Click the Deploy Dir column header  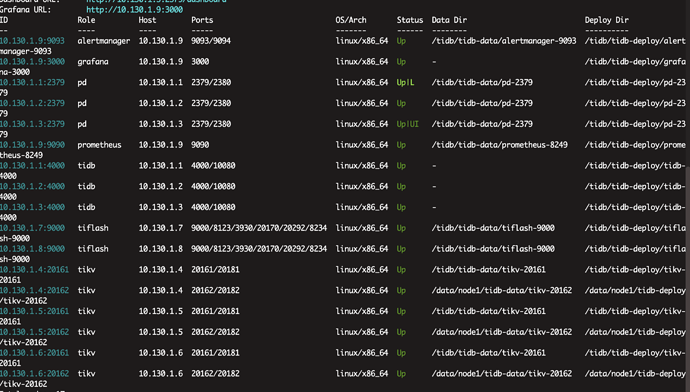pyautogui.click(x=606, y=20)
